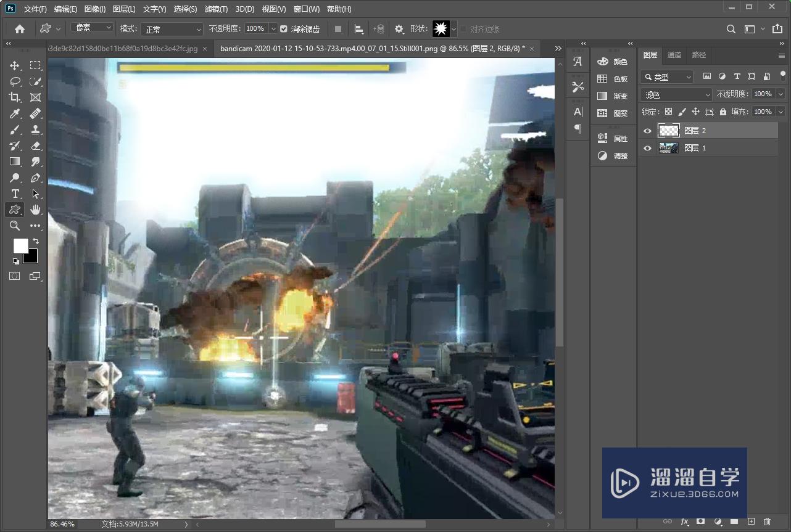This screenshot has height=532, width=791.
Task: Select the Quick Selection tool
Action: (35, 81)
